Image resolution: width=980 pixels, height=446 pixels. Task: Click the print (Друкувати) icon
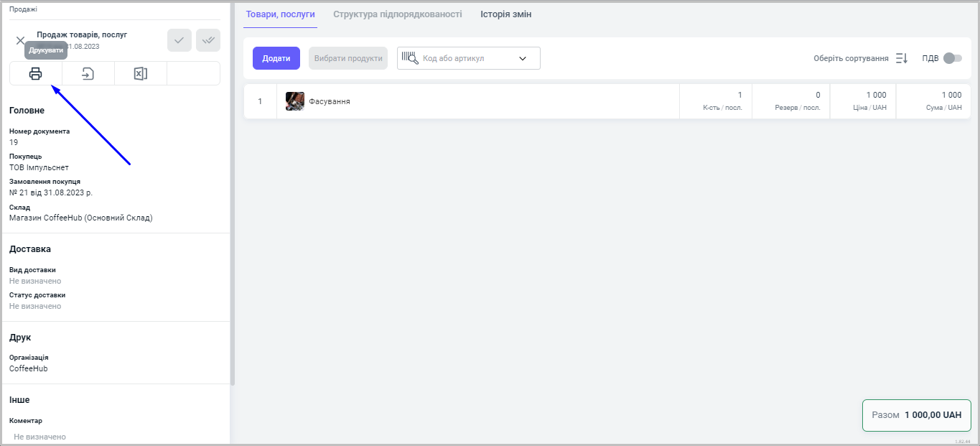pyautogui.click(x=35, y=73)
